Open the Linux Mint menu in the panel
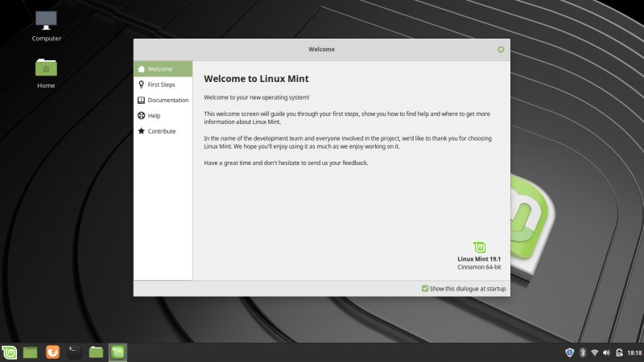Image resolution: width=644 pixels, height=362 pixels. click(x=9, y=352)
